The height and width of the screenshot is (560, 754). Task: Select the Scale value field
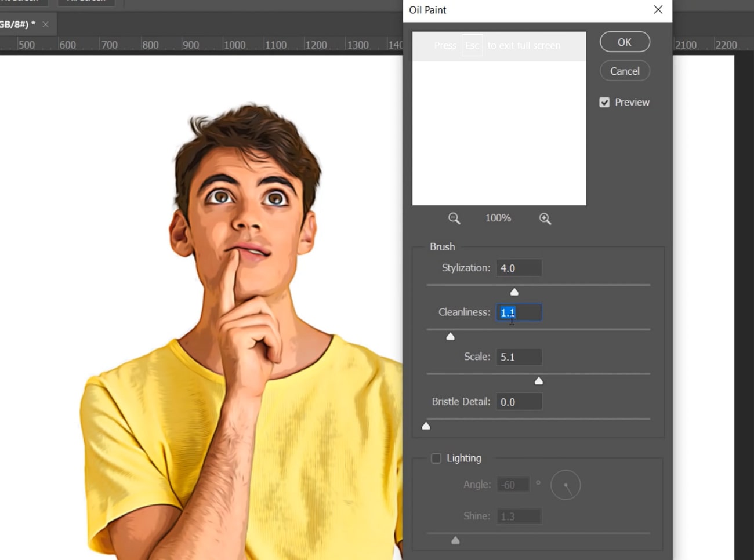[519, 357]
